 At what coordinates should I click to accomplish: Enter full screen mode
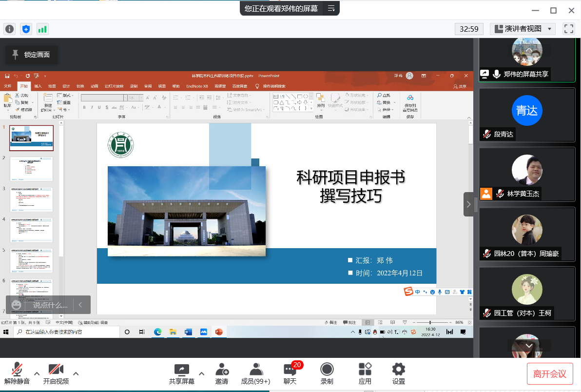tap(568, 29)
